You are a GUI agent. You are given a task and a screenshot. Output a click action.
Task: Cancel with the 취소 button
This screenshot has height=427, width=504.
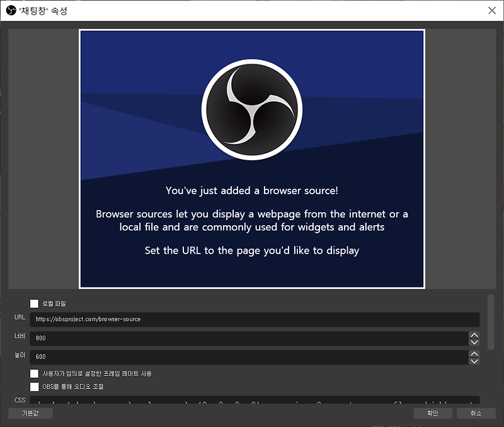pos(476,413)
